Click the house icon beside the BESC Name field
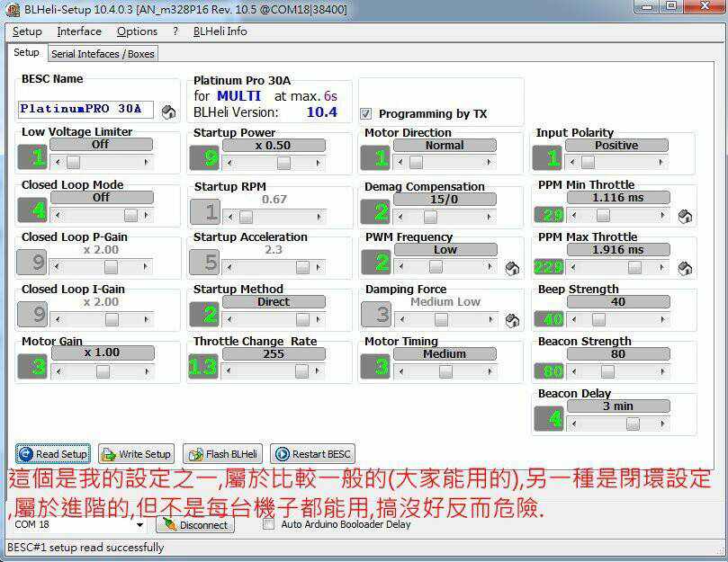728x562 pixels. (168, 112)
